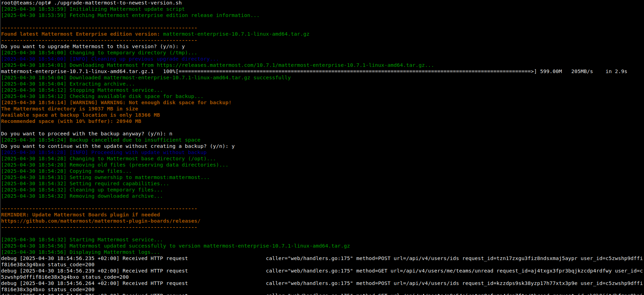The height and width of the screenshot is (295, 644).
Task: Click the '100%' download percentage
Action: tap(169, 71)
